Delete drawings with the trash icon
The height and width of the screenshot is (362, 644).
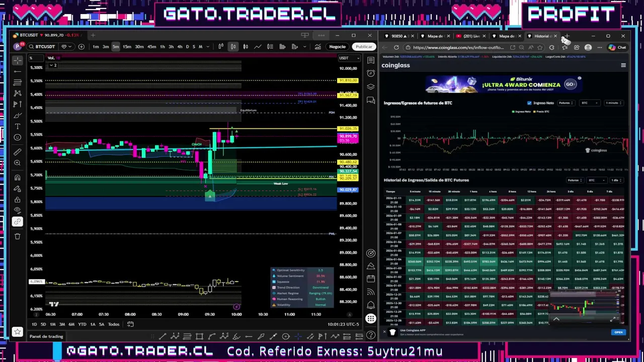tap(18, 236)
